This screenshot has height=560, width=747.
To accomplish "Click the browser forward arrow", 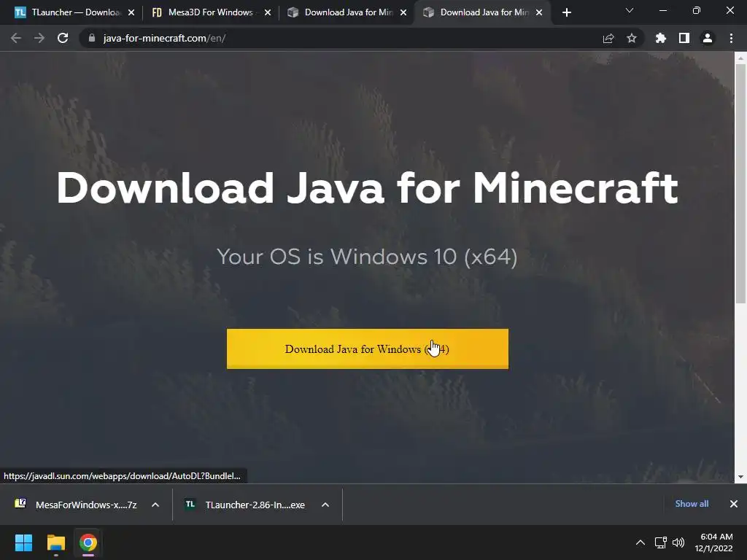I will point(39,38).
